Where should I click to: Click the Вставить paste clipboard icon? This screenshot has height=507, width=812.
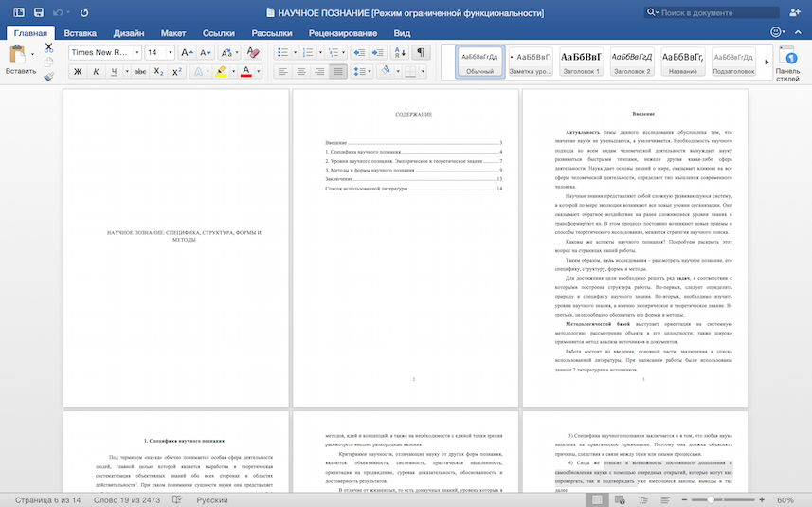(x=18, y=54)
